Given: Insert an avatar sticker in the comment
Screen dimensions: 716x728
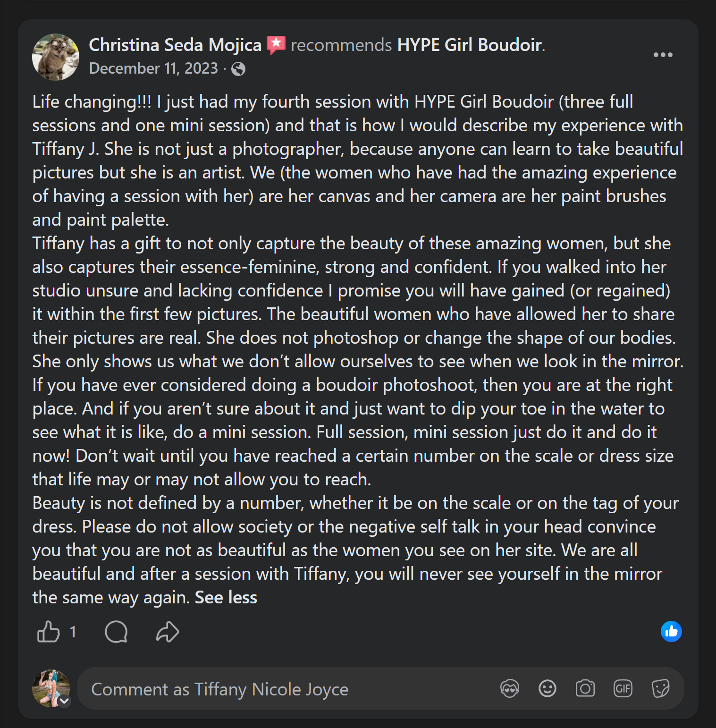Looking at the screenshot, I should coord(509,688).
